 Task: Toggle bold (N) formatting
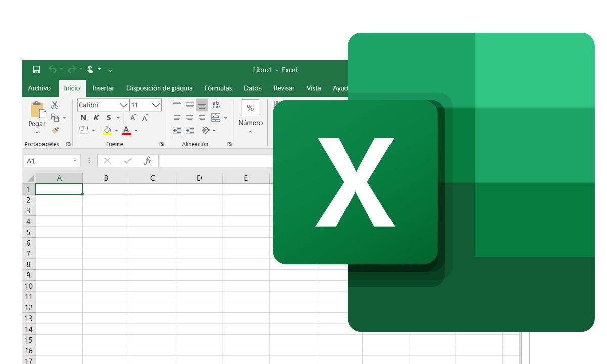coord(83,118)
